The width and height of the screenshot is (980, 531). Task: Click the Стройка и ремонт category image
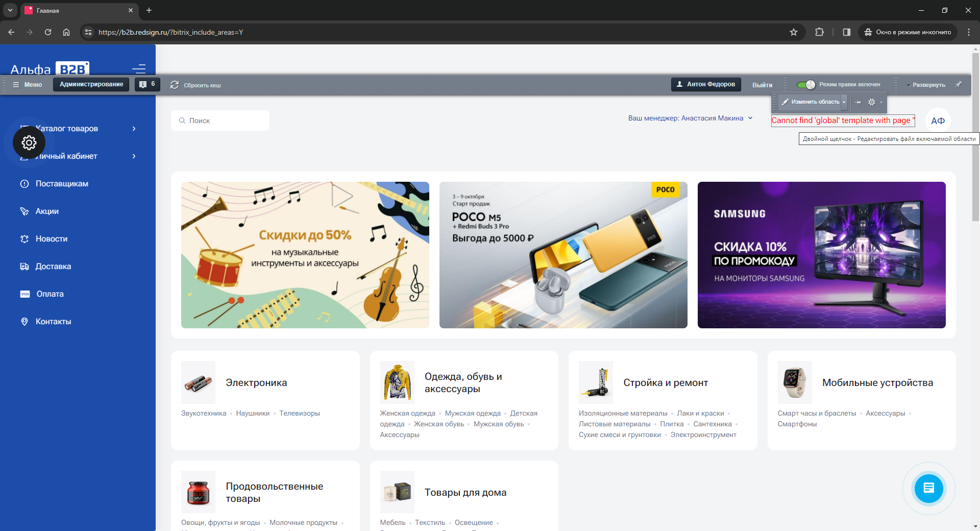[596, 382]
